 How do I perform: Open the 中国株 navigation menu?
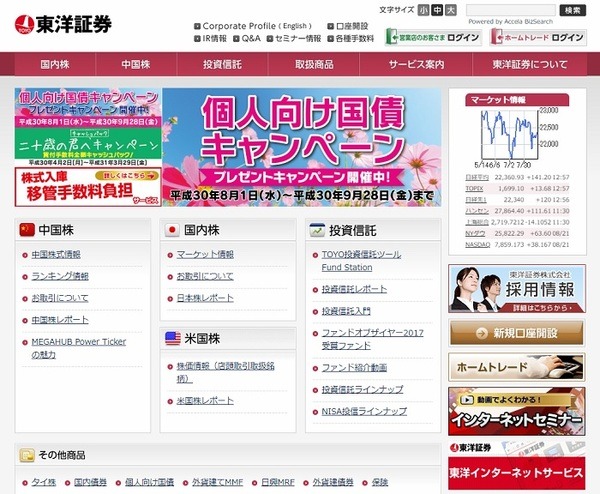click(136, 64)
